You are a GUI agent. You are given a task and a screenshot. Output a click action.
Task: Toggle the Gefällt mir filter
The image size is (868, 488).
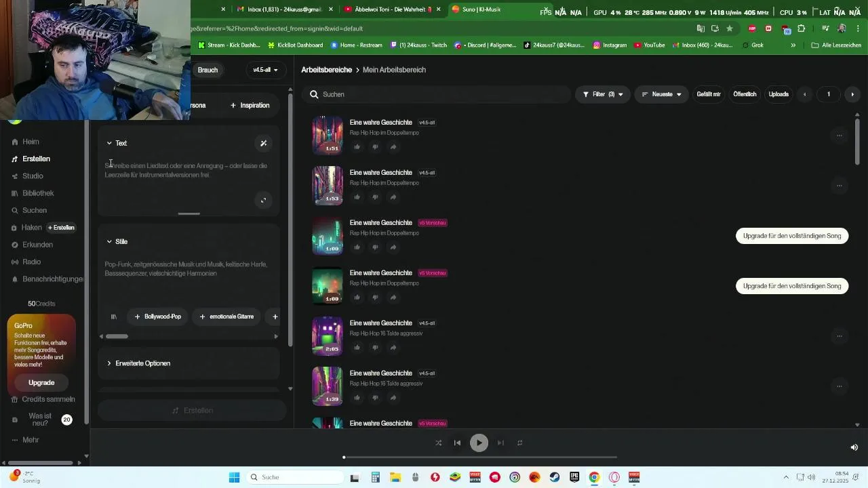click(x=709, y=94)
